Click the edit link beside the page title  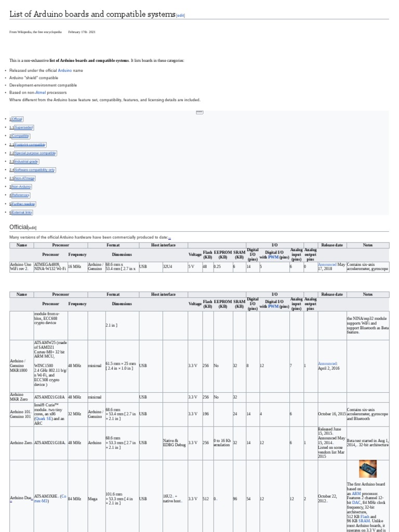tap(180, 15)
